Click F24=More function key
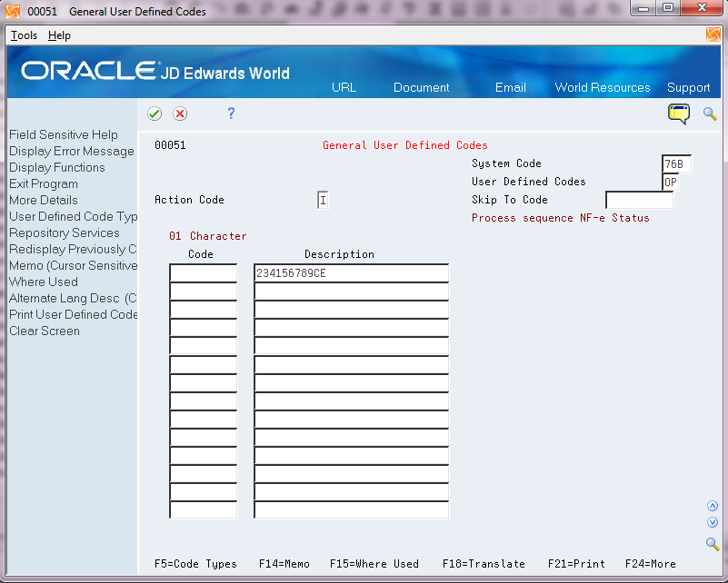 point(651,564)
